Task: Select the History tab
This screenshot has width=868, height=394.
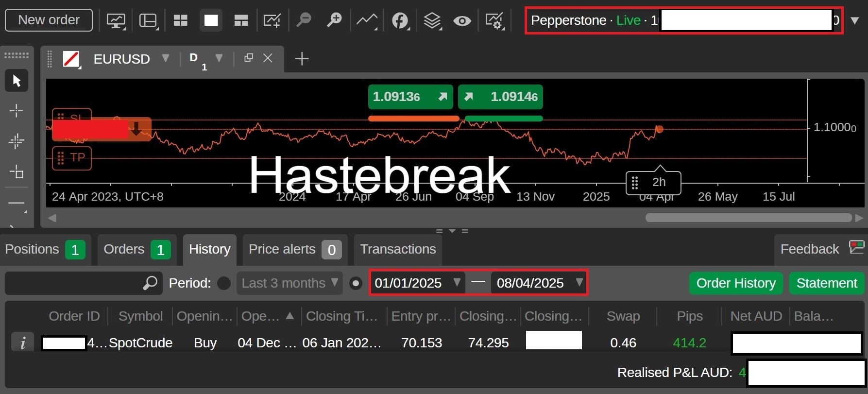Action: coord(210,250)
